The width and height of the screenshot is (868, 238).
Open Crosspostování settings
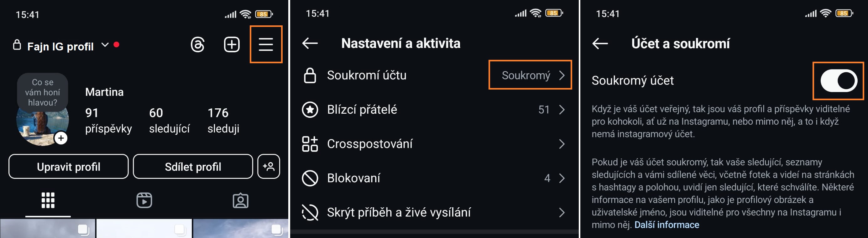(x=433, y=144)
